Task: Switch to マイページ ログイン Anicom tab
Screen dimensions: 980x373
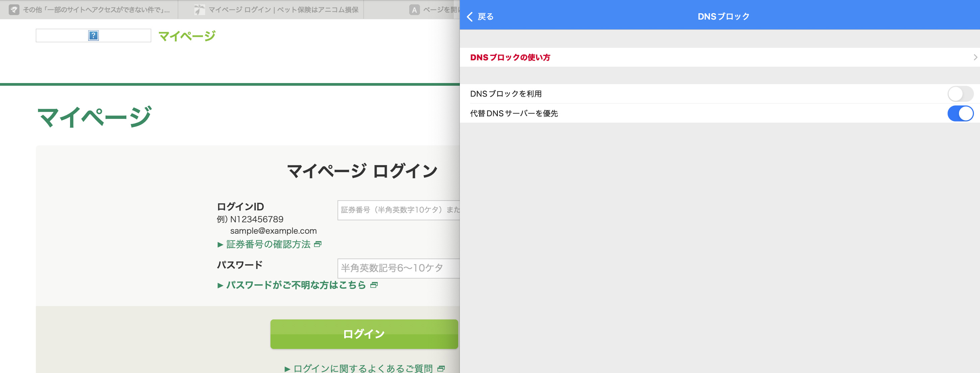Action: point(283,10)
